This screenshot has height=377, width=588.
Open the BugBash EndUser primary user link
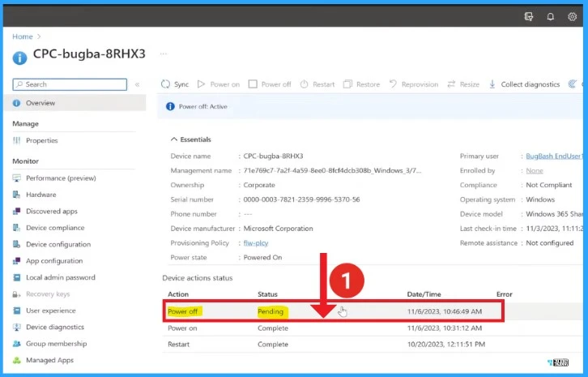pos(554,156)
